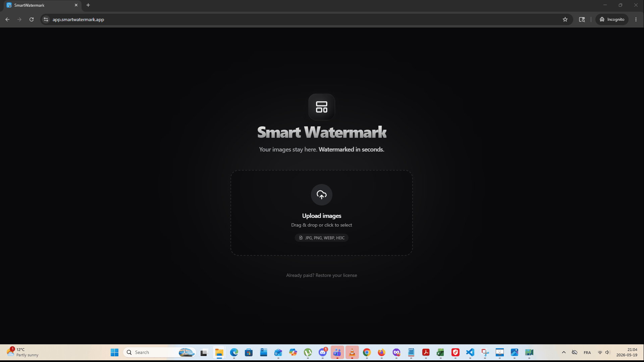The width and height of the screenshot is (644, 362).
Task: Open Wi-Fi network settings in tray
Action: pyautogui.click(x=600, y=353)
